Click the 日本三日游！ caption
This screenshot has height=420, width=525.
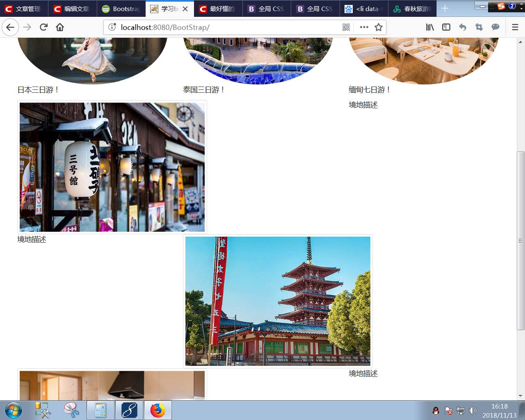[38, 90]
